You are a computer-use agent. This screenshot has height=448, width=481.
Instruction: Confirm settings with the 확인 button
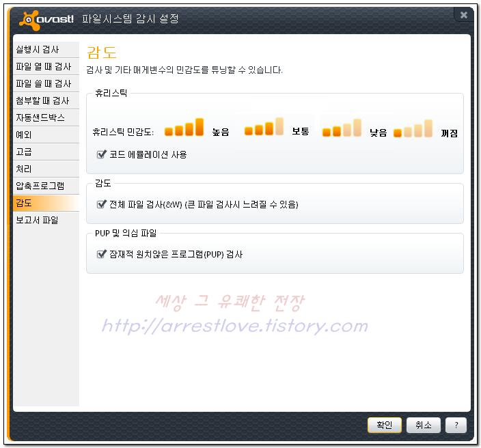(385, 425)
